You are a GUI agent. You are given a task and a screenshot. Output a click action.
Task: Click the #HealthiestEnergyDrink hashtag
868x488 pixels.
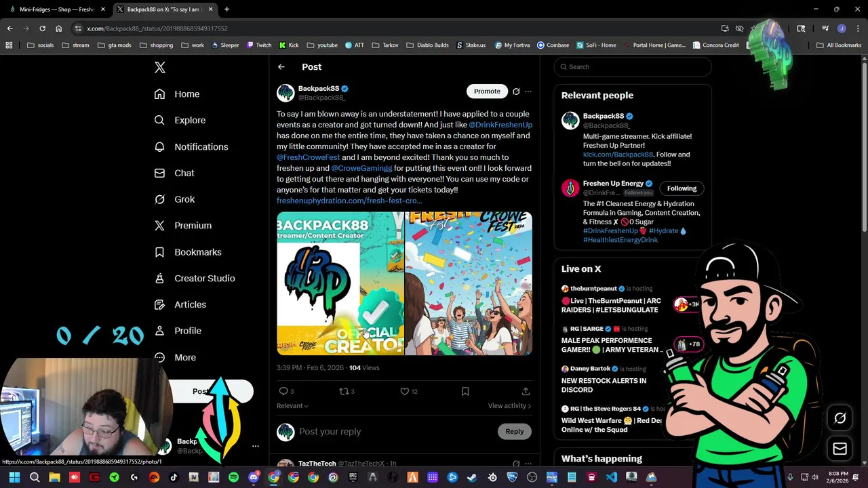point(620,240)
